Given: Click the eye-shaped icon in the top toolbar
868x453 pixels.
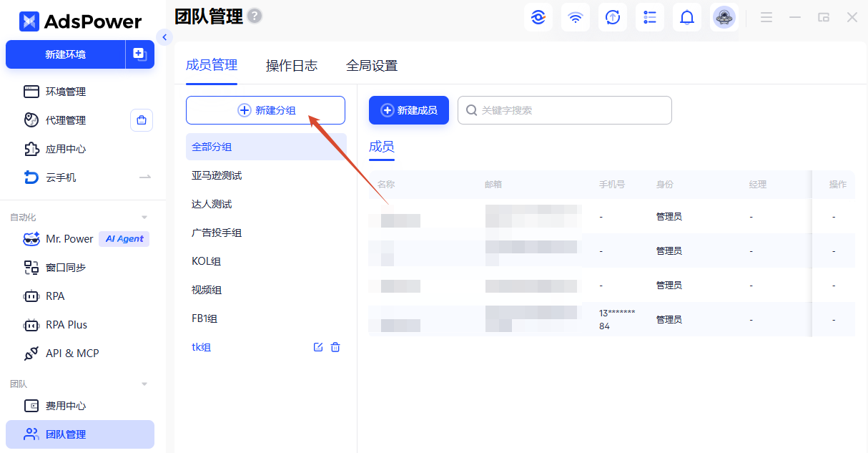Looking at the screenshot, I should [x=538, y=17].
